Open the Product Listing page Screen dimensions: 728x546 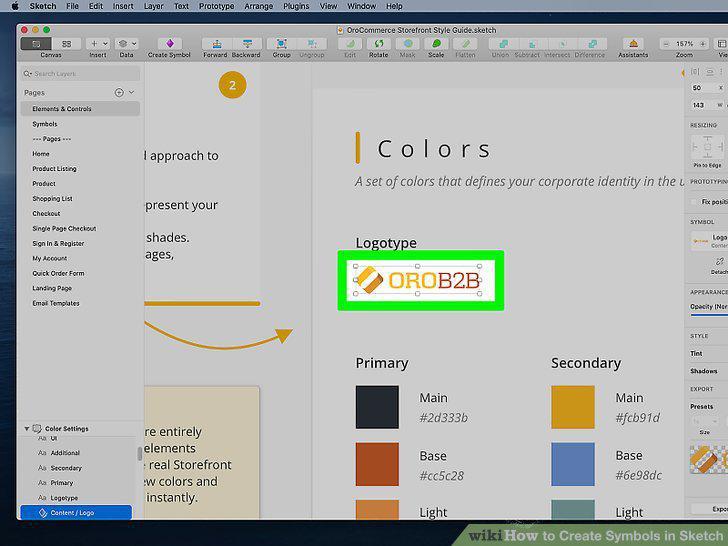54,169
